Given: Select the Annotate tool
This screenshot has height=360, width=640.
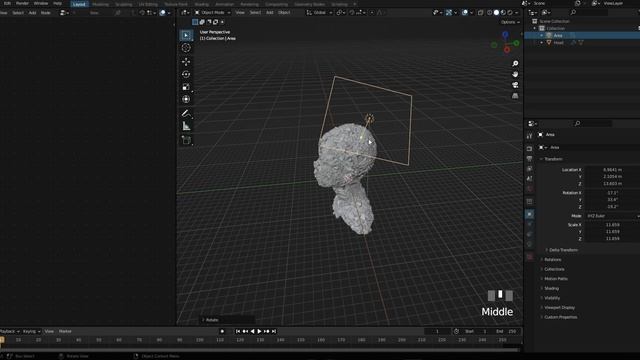Looking at the screenshot, I should tap(186, 113).
